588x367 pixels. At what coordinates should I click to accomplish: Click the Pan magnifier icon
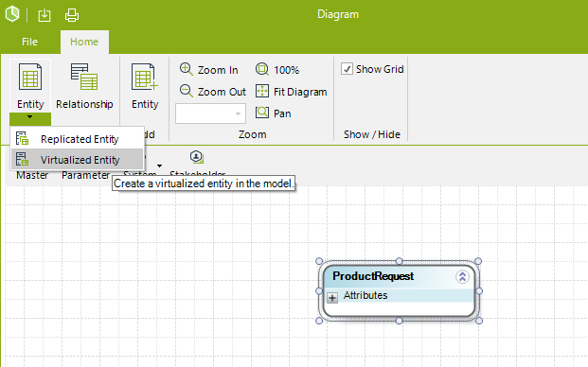click(x=262, y=113)
